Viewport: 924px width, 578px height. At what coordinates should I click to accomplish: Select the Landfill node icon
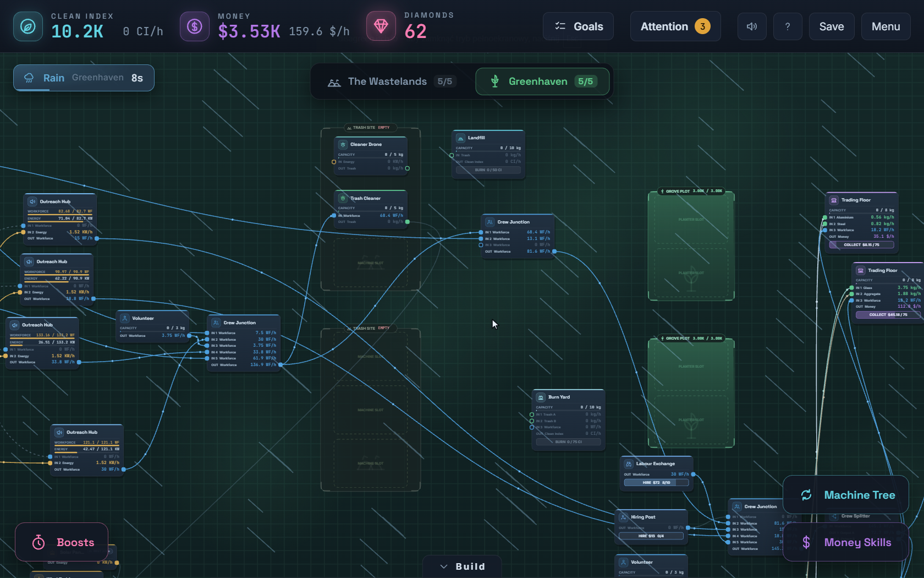coord(460,138)
